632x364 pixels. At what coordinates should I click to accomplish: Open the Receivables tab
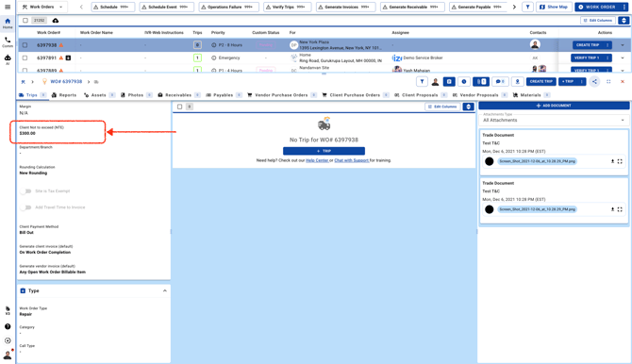coord(178,95)
